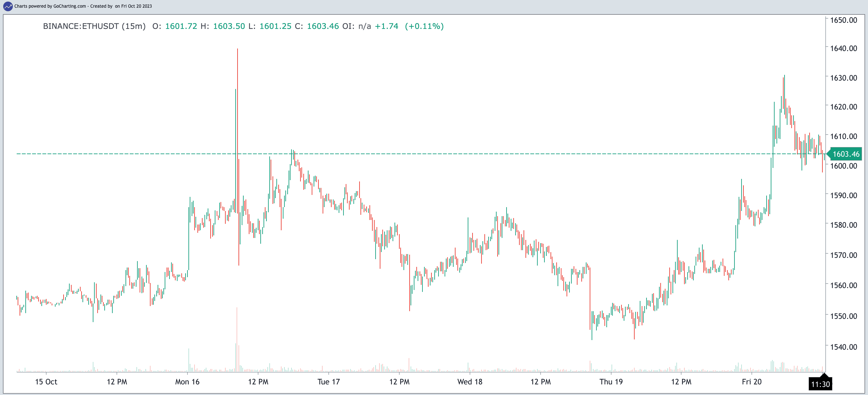Click the GoCharting logo icon
The width and height of the screenshot is (868, 395).
pos(7,6)
